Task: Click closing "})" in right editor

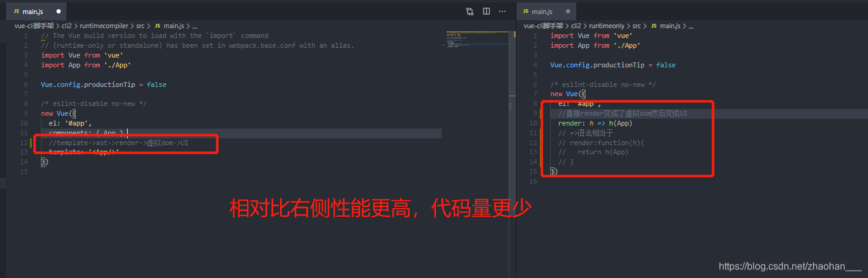Action: (x=554, y=171)
